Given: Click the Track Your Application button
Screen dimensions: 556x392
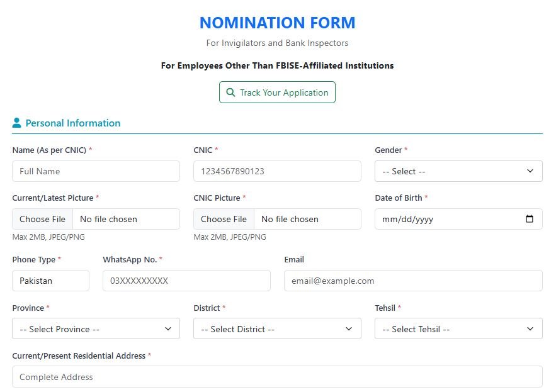Looking at the screenshot, I should coord(277,92).
